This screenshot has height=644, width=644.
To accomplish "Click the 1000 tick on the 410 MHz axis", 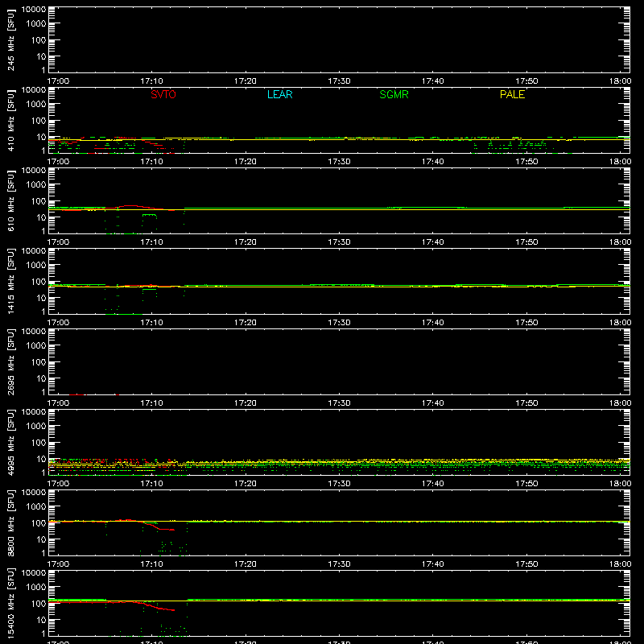I will [x=36, y=105].
